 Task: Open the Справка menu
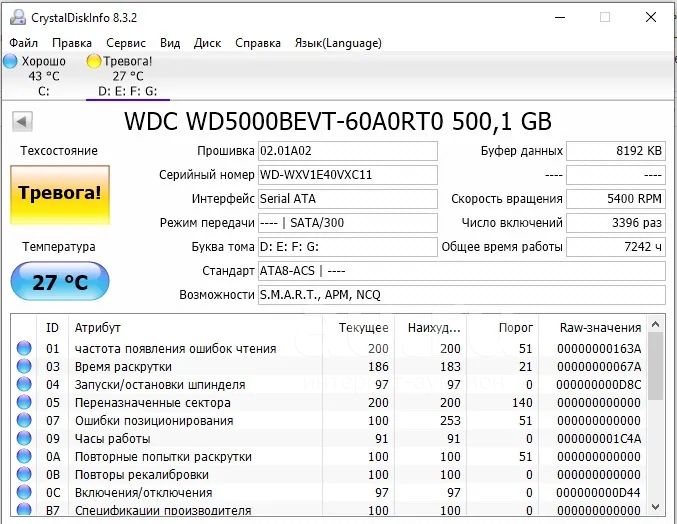258,43
